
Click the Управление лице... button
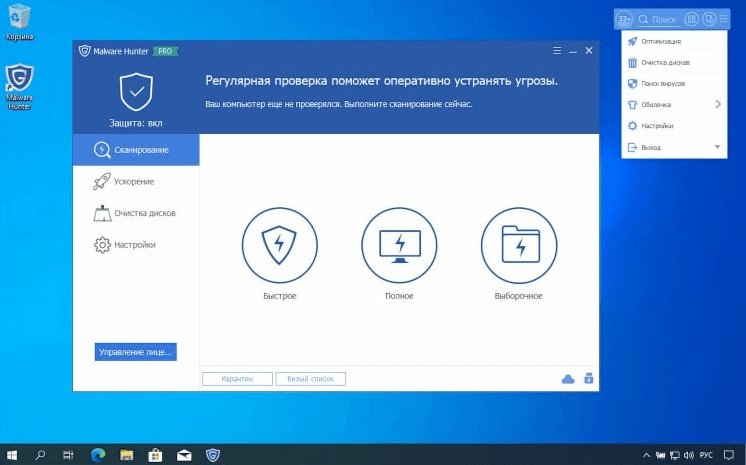pos(136,352)
